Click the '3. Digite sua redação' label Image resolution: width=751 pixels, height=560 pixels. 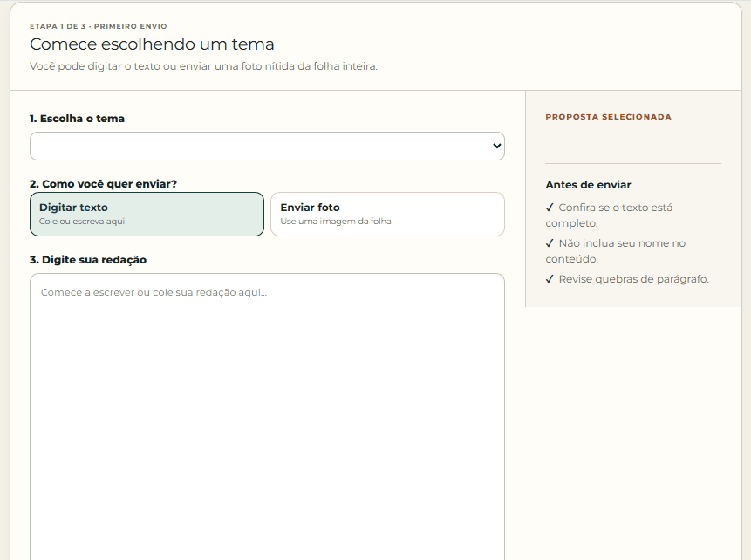(x=88, y=260)
